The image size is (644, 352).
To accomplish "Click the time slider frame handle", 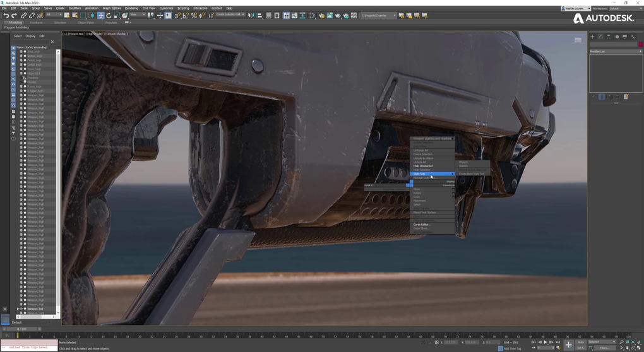I will pos(22,329).
